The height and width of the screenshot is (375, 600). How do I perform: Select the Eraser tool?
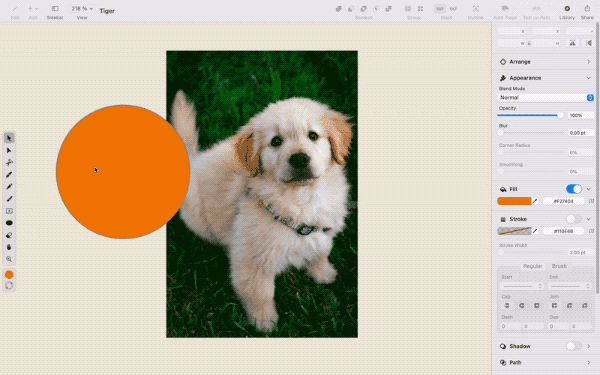[9, 235]
